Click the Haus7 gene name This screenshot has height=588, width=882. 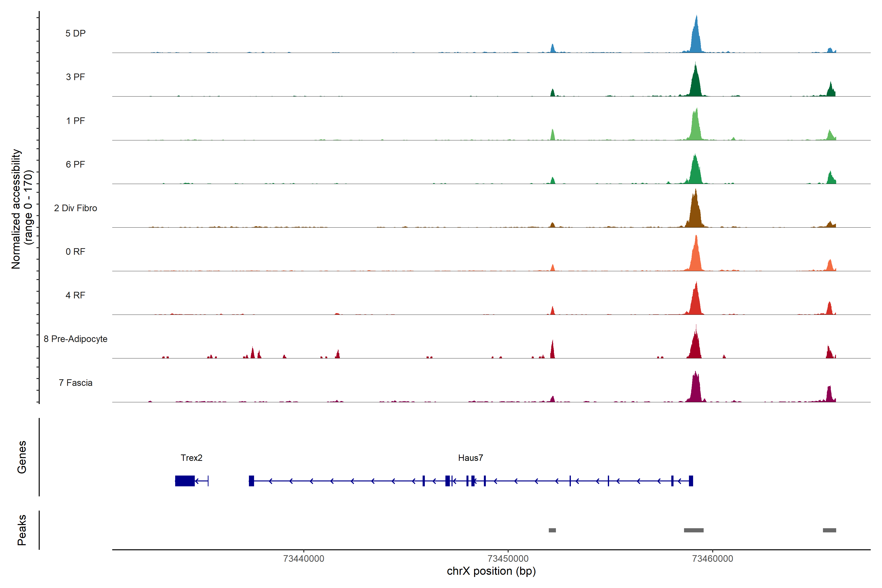(470, 458)
